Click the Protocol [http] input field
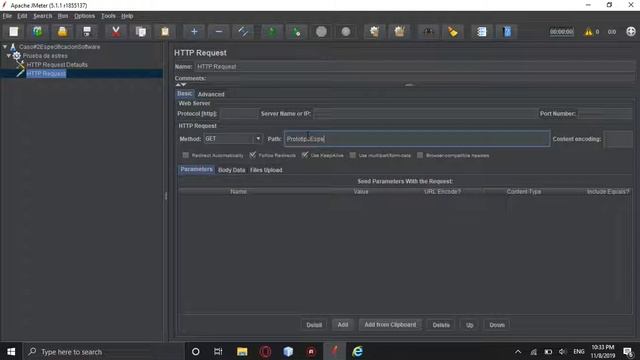This screenshot has height=360, width=640. tap(238, 114)
